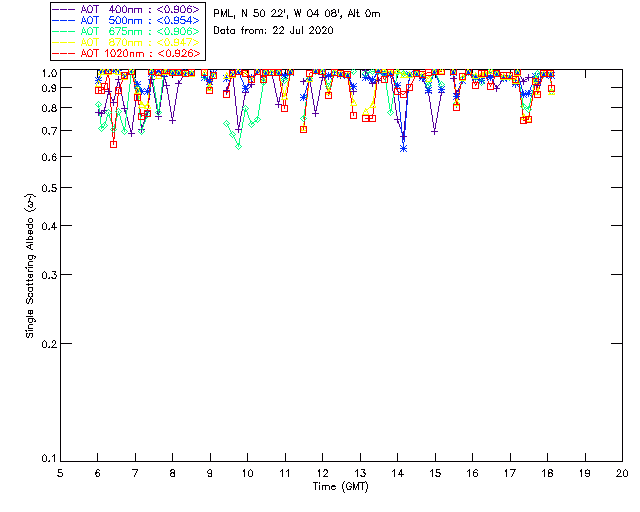Click the x-axis label for hour 13
The width and height of the screenshot is (640, 512).
tap(360, 473)
